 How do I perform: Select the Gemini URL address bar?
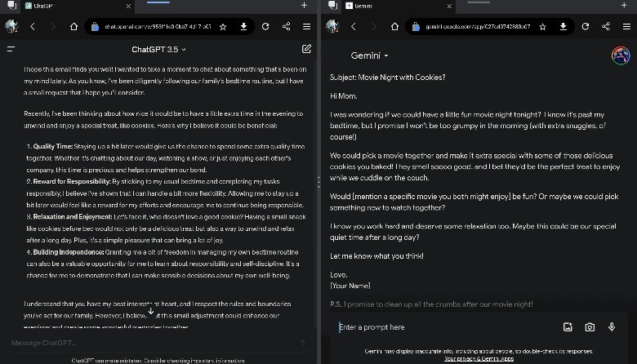[x=478, y=27]
